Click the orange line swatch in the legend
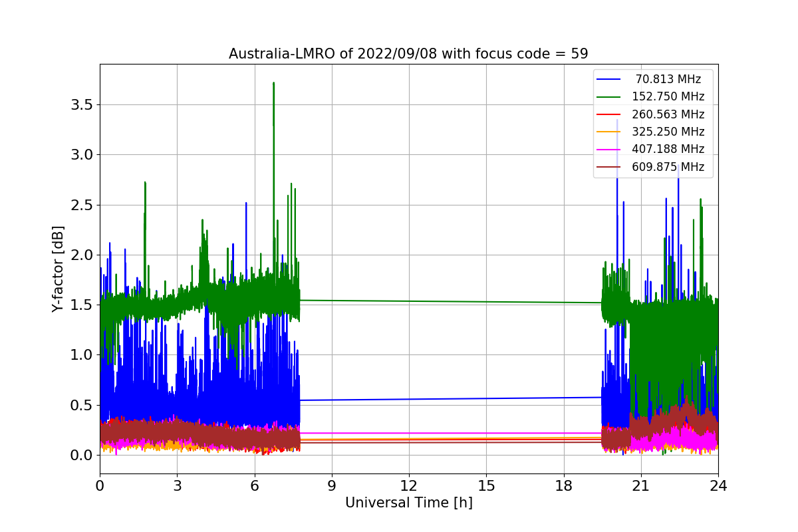This screenshot has width=798, height=532. (609, 132)
